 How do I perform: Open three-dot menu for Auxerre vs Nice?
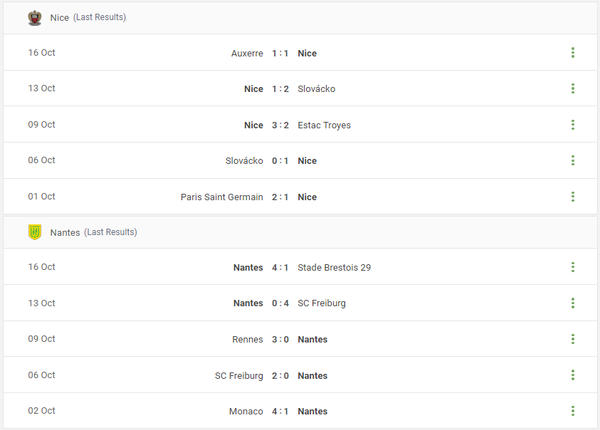(573, 53)
